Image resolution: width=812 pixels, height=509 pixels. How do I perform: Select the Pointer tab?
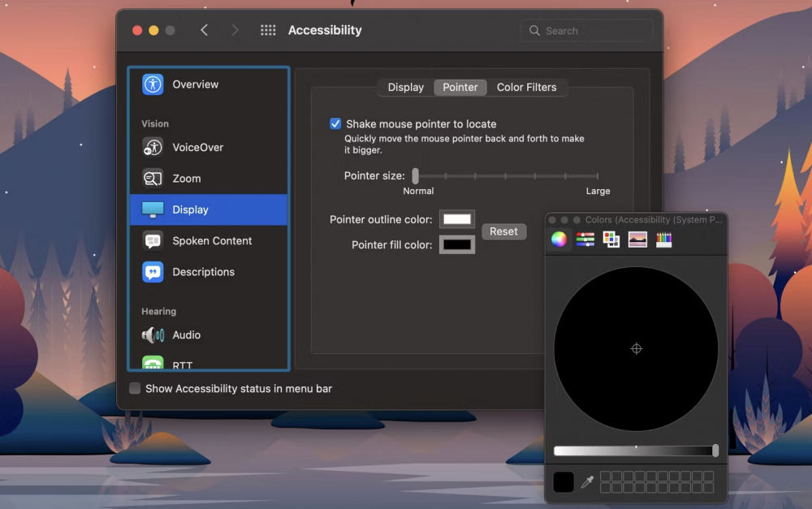tap(460, 88)
